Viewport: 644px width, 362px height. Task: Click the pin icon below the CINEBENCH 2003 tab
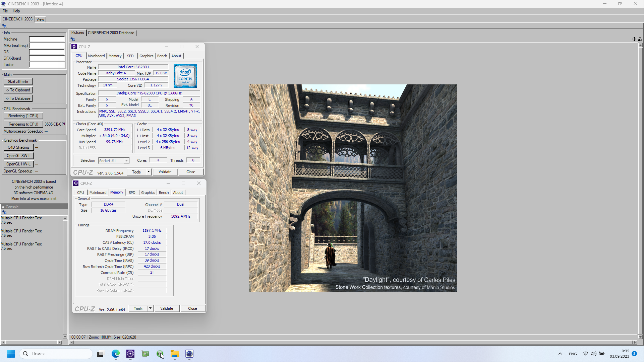[4, 26]
